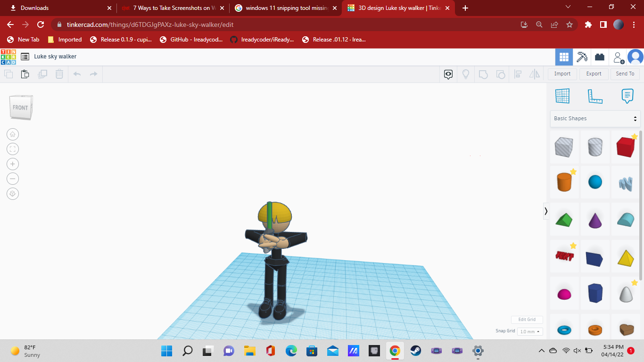Switch to Blocks pickaxe mode
Screen dimensions: 644x362
[582, 57]
